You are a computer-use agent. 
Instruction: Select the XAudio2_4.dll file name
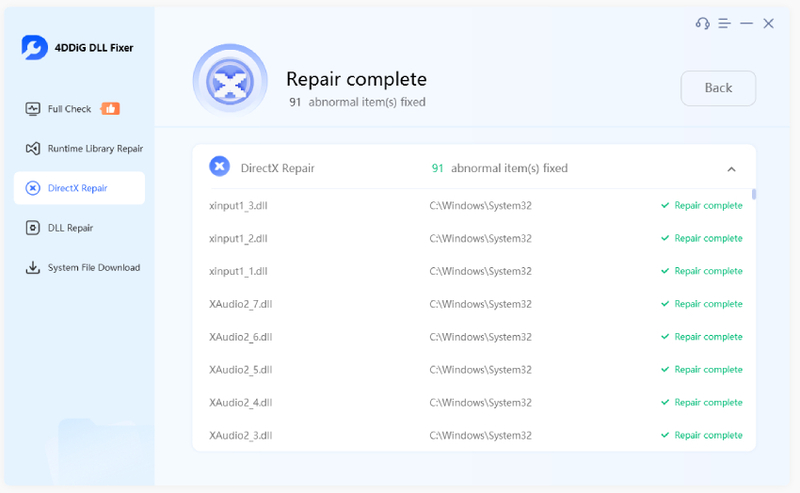(241, 403)
